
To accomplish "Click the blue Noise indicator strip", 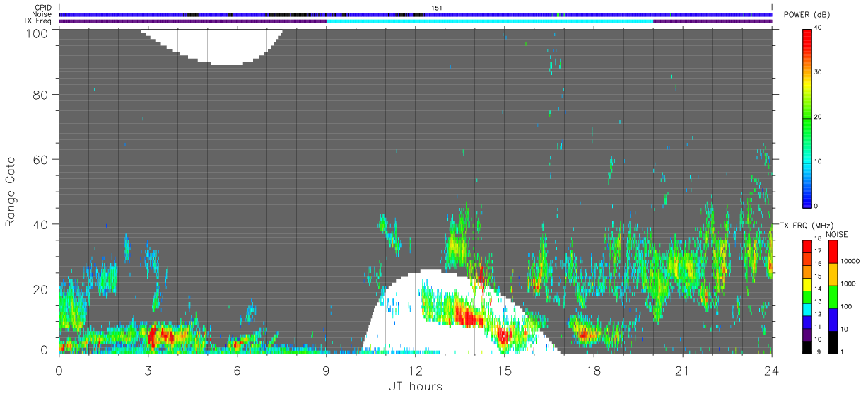I will pyautogui.click(x=416, y=14).
